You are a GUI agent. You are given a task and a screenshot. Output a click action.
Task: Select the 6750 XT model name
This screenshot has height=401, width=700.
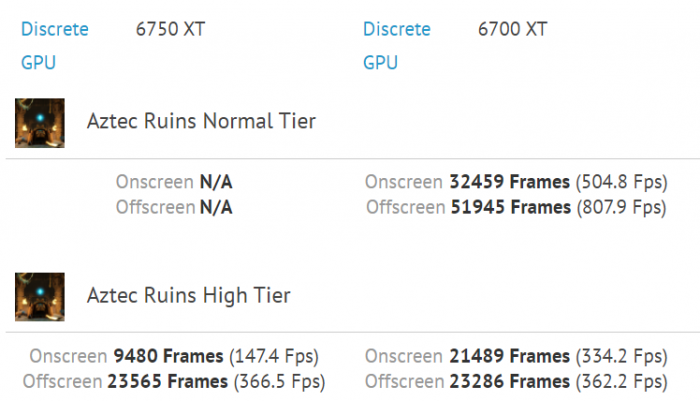coord(171,30)
